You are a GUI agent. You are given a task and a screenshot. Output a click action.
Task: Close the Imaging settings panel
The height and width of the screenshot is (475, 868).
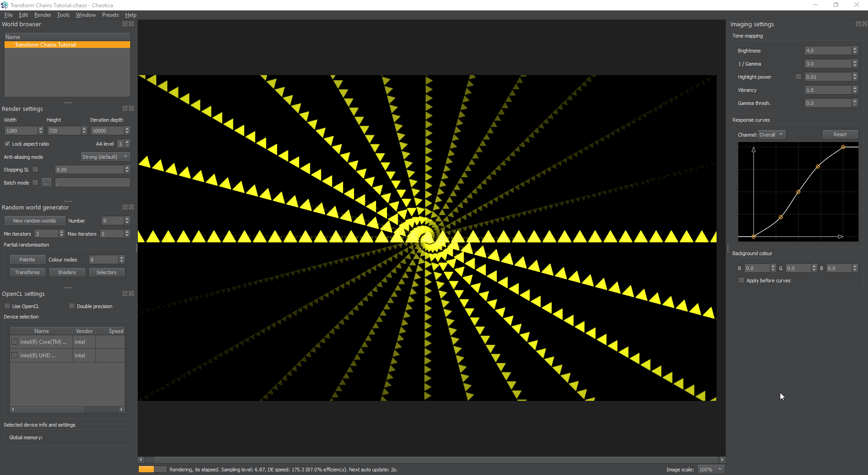coord(865,24)
